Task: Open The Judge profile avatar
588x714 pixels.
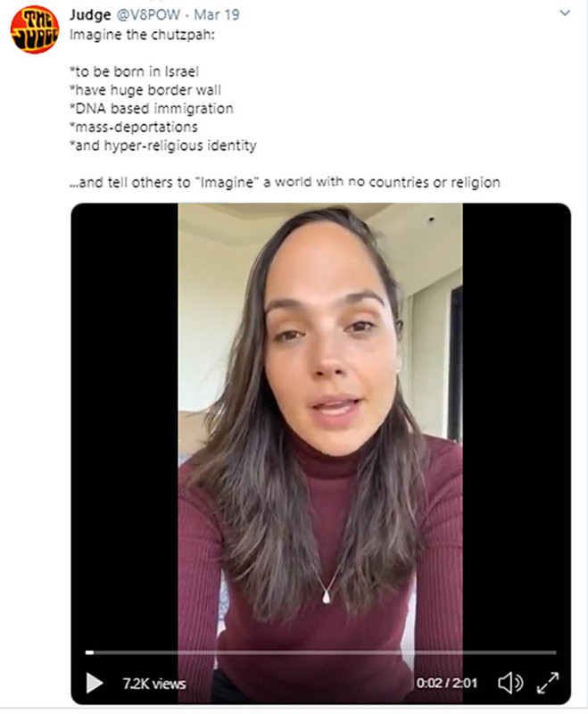Action: pyautogui.click(x=35, y=30)
